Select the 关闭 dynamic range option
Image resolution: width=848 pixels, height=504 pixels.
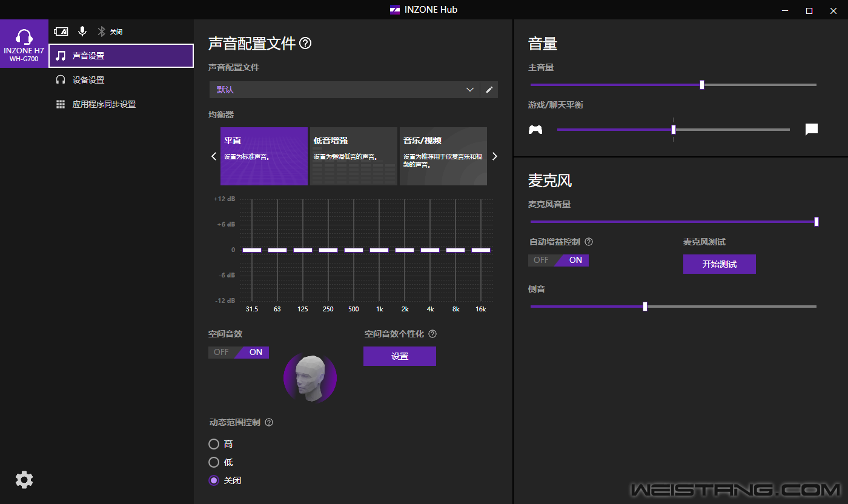(214, 480)
